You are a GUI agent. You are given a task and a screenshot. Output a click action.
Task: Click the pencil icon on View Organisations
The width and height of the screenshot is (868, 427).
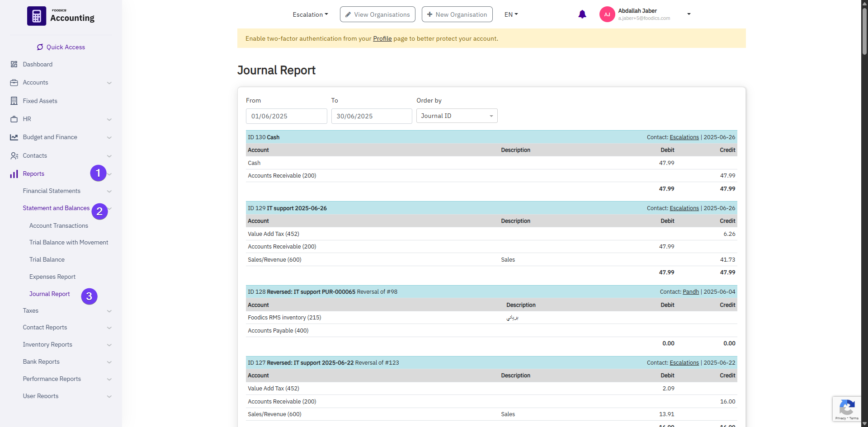pos(348,14)
